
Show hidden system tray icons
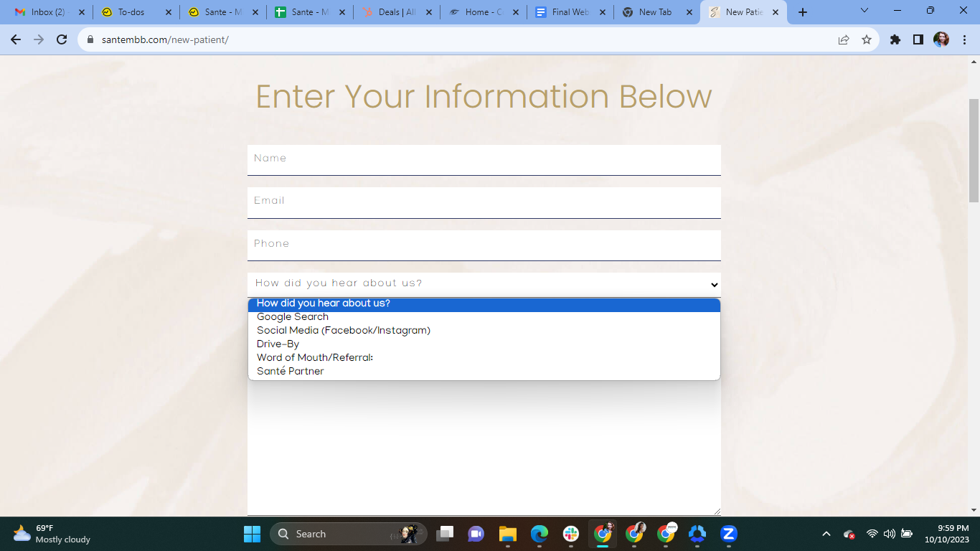(x=826, y=534)
